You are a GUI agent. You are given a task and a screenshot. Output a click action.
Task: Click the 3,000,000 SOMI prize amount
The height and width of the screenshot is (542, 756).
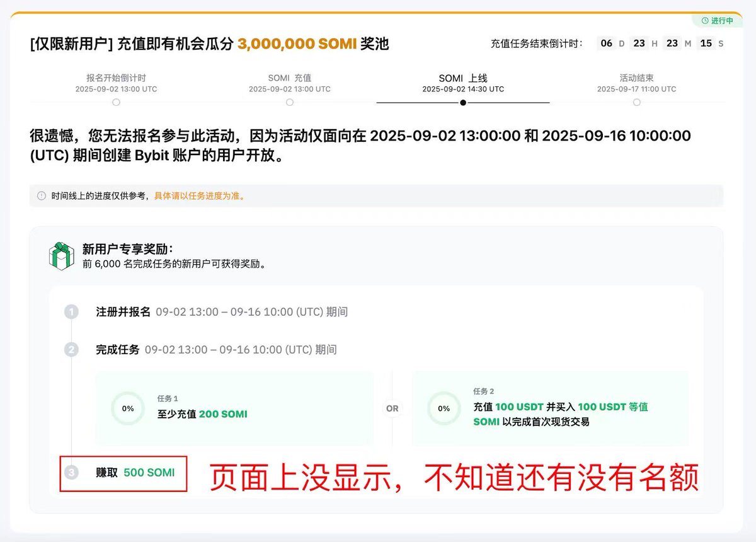click(x=297, y=43)
